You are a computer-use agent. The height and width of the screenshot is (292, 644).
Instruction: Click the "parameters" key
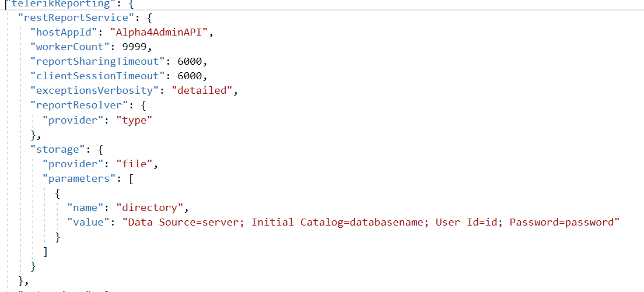point(80,179)
